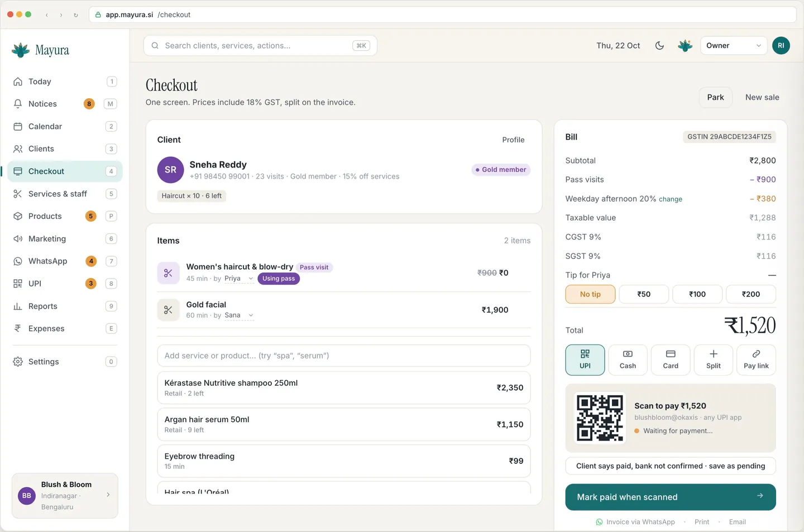The height and width of the screenshot is (532, 804).
Task: Click the lotus icon beside Owner dropdown
Action: (x=685, y=46)
